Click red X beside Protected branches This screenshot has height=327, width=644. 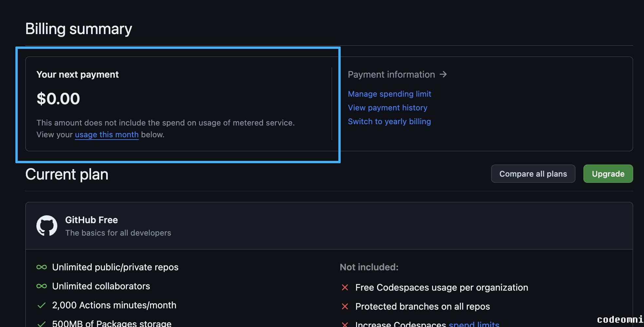tap(345, 307)
